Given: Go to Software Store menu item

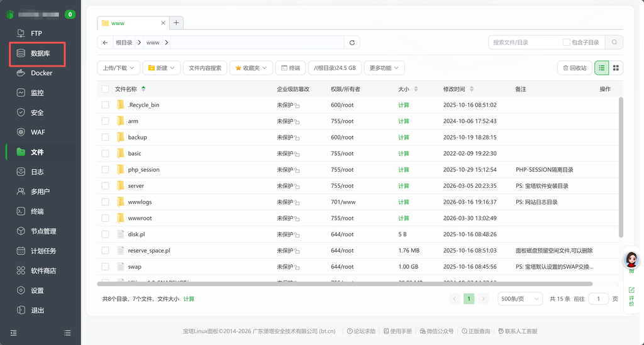Looking at the screenshot, I should click(43, 271).
